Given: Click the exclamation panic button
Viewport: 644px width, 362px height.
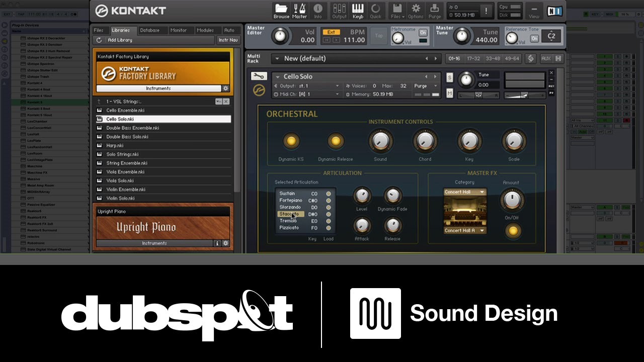Looking at the screenshot, I should [x=486, y=11].
